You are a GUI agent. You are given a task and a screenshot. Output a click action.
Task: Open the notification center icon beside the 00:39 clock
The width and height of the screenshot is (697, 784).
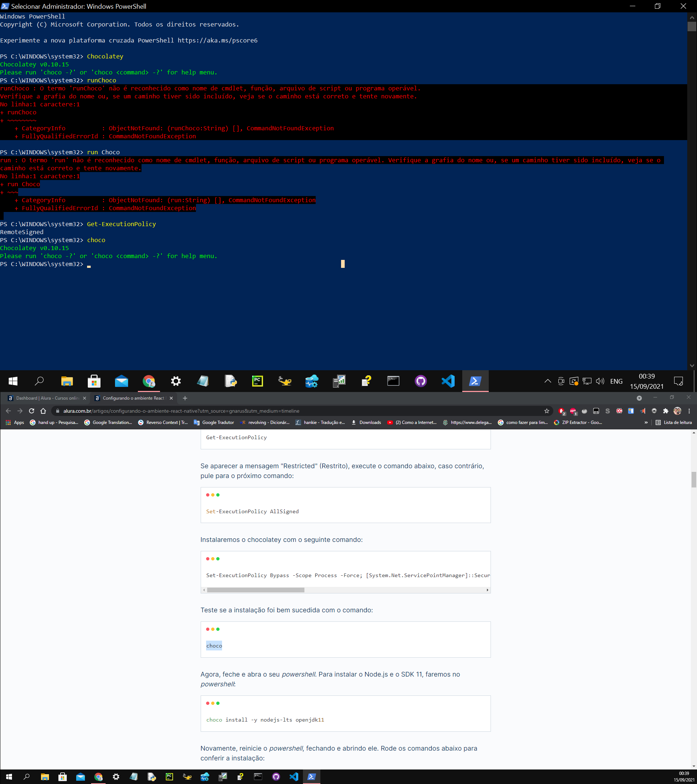click(x=678, y=381)
